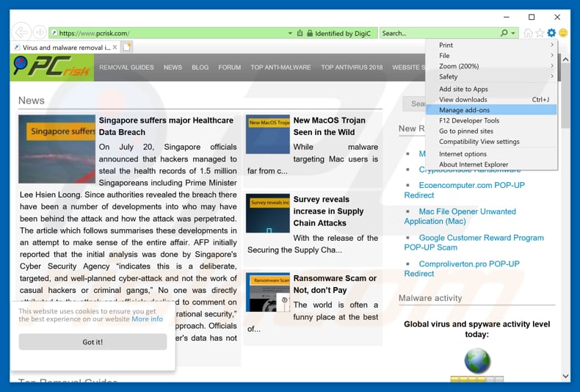
Task: Click Identified by DigiC certificate text
Action: tap(343, 33)
